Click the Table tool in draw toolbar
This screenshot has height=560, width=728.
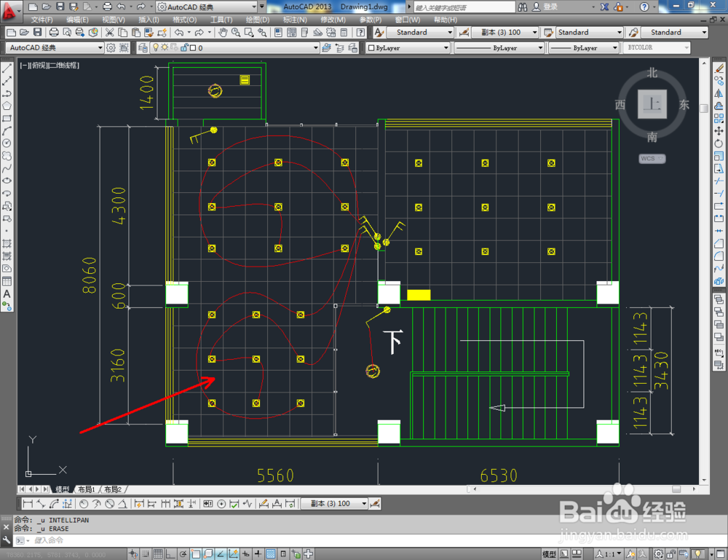pos(7,281)
